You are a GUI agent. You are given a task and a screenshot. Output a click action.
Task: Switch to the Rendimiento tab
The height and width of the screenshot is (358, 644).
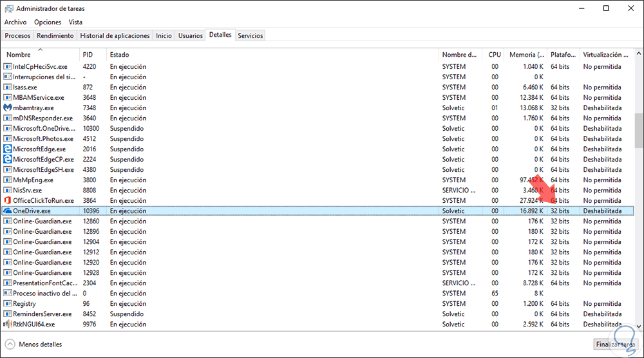55,35
